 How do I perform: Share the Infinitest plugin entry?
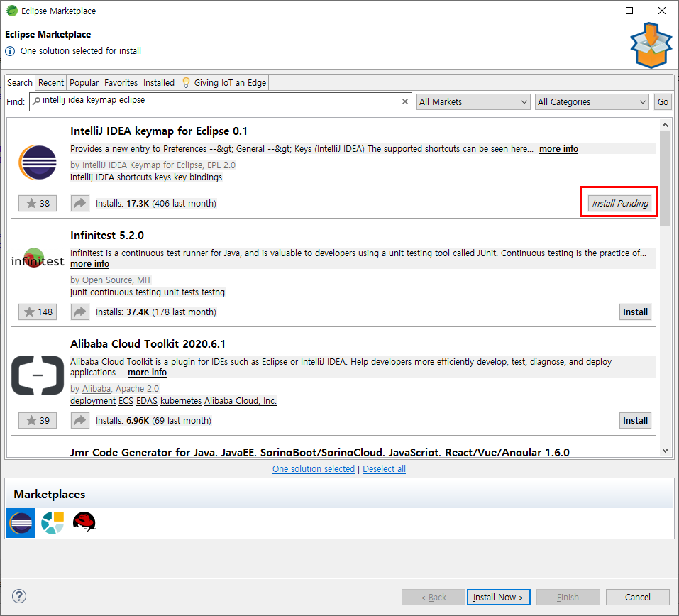tap(80, 312)
